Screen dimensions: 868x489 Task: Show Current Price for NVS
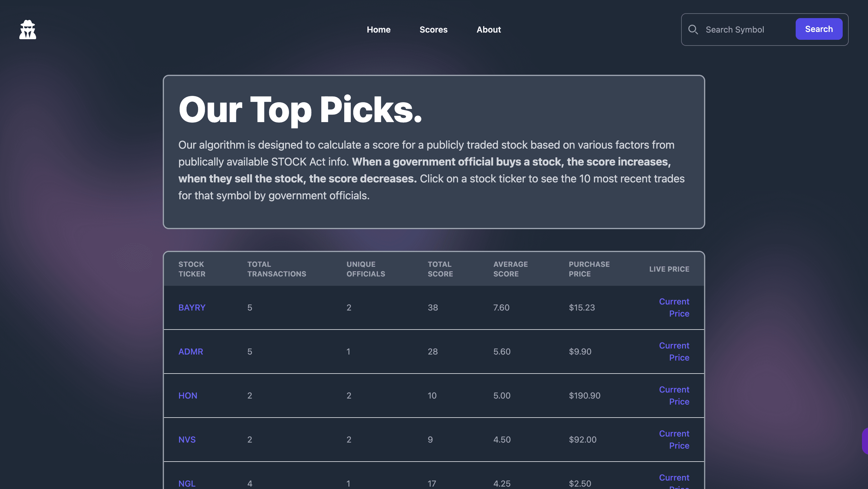pos(674,440)
